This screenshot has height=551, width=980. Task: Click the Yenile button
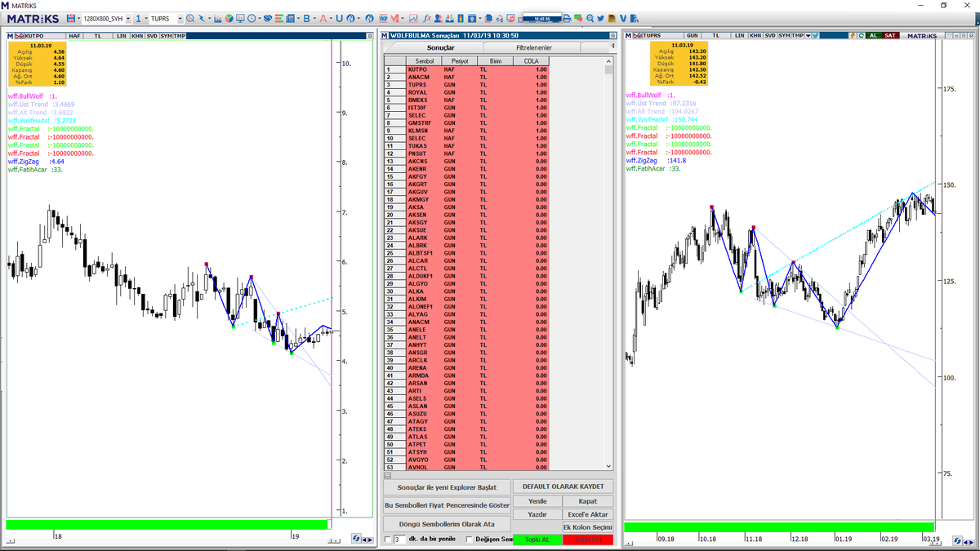pos(537,501)
